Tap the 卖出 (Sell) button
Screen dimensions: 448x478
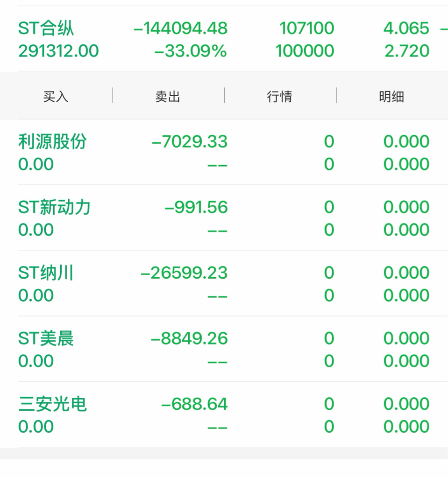pos(168,97)
